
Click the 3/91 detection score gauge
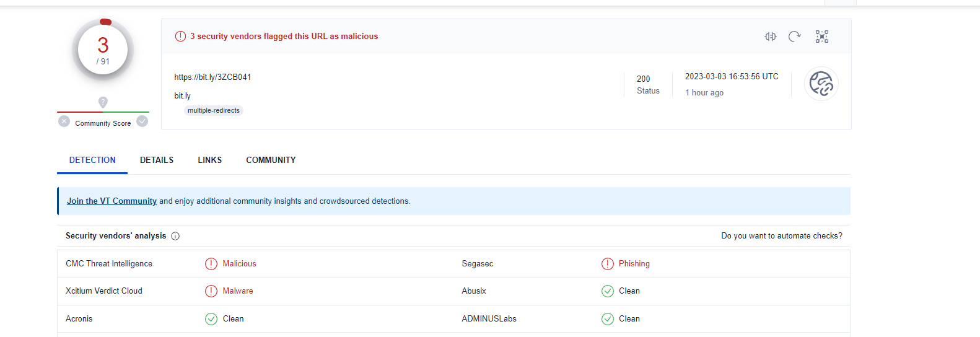[x=103, y=50]
